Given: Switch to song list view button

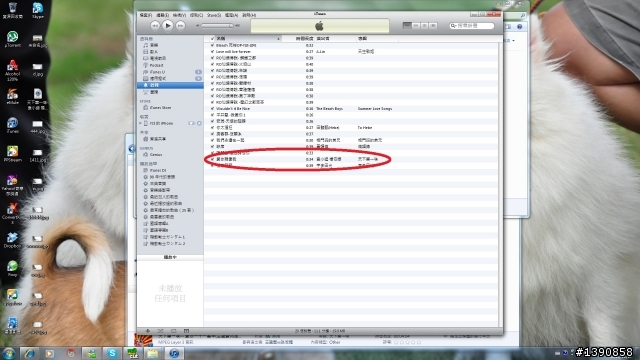Looking at the screenshot, I should point(407,26).
